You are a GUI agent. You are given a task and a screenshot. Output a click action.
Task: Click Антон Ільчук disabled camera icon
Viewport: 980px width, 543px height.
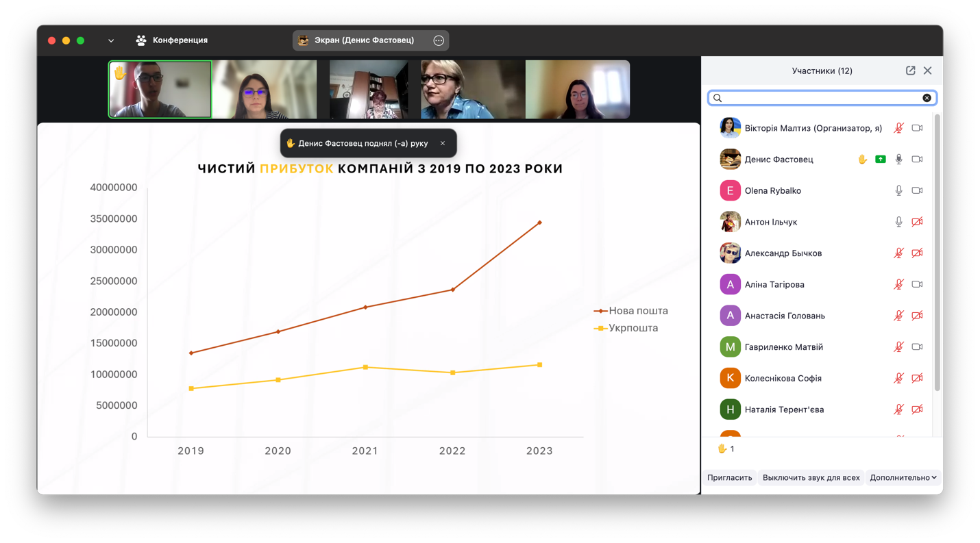917,222
